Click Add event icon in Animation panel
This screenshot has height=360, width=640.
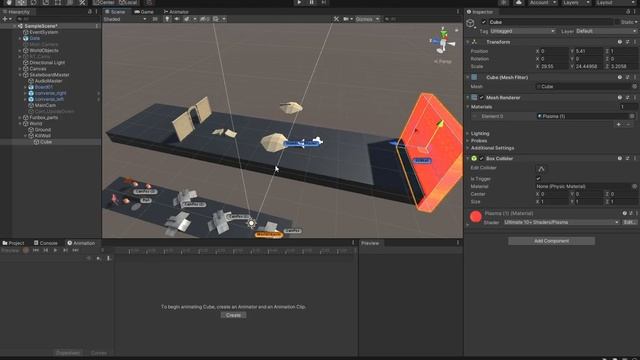(x=108, y=258)
